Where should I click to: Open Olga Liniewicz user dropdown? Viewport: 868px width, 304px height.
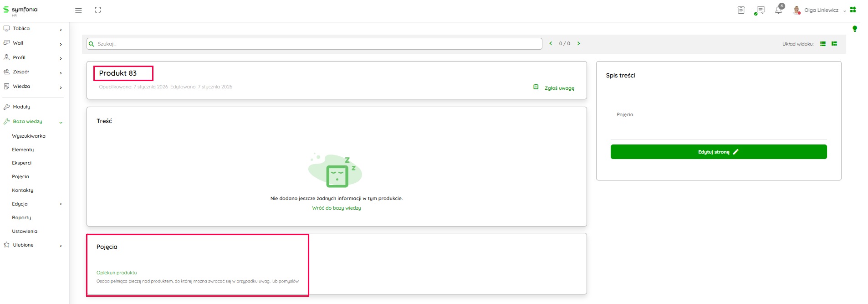coord(821,10)
